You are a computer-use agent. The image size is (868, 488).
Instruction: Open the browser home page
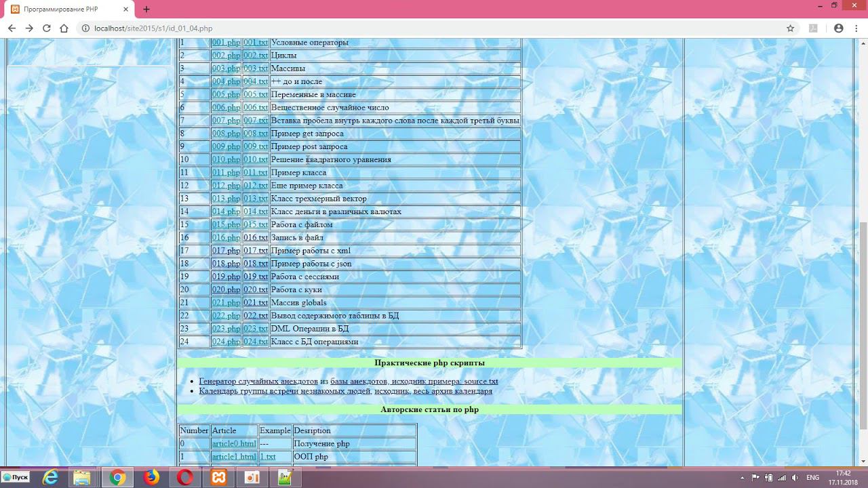pyautogui.click(x=64, y=28)
